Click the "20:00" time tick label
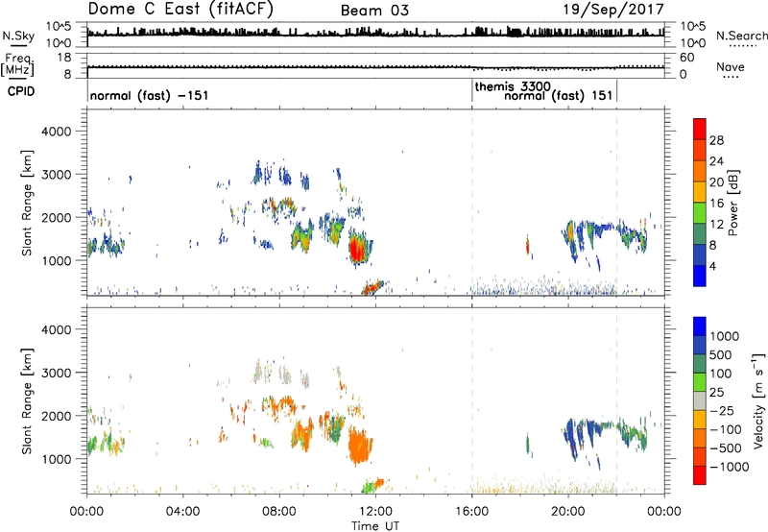768x532 pixels. pyautogui.click(x=568, y=512)
